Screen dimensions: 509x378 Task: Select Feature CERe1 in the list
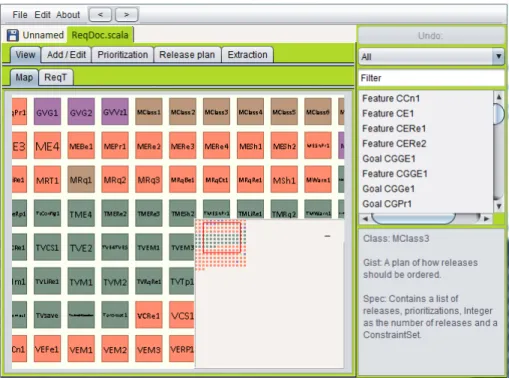[x=425, y=129]
